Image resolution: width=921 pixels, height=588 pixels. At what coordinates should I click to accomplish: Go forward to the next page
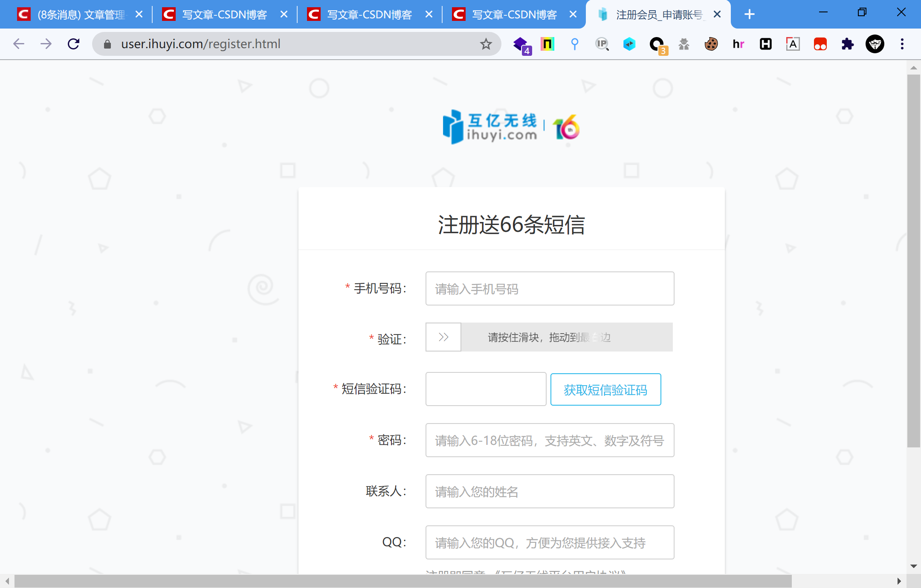click(46, 44)
